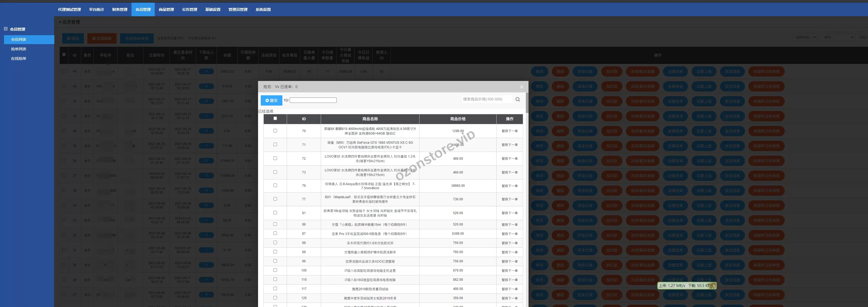Viewport: 868px width, 307px height.
Task: Click the 批量删除 red delete button icon
Action: tap(94, 38)
